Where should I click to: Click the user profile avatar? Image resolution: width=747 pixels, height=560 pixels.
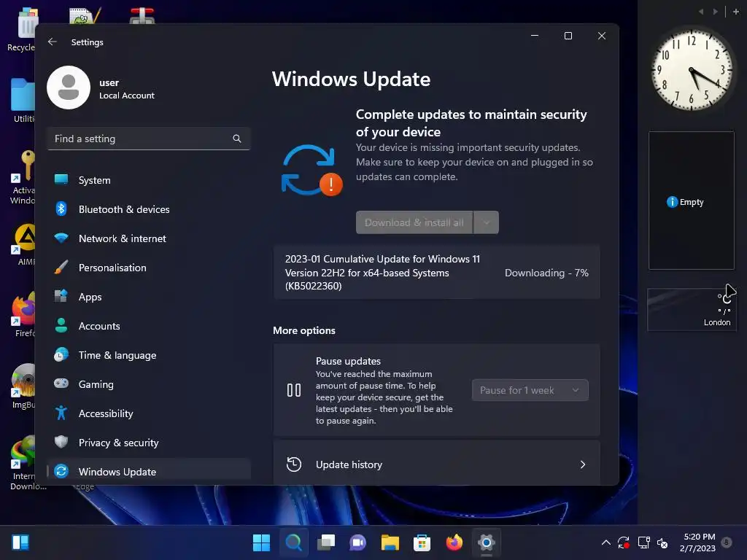pyautogui.click(x=69, y=87)
